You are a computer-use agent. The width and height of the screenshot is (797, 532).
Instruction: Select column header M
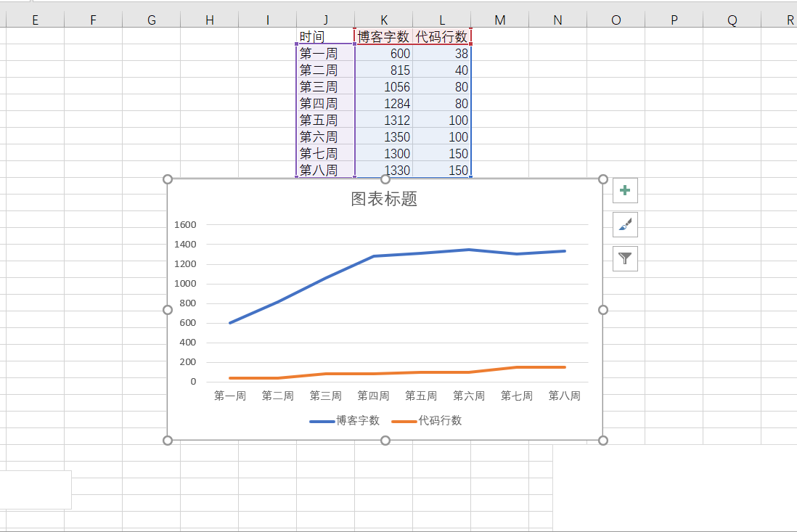coord(499,20)
